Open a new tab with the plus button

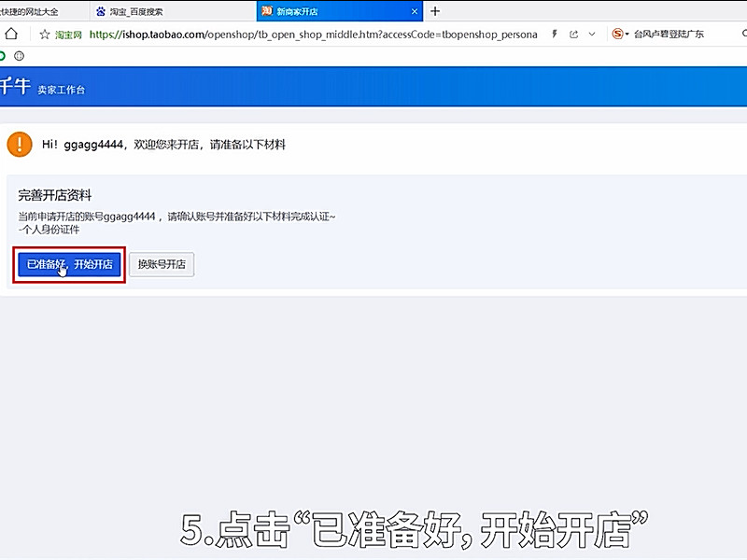(435, 11)
